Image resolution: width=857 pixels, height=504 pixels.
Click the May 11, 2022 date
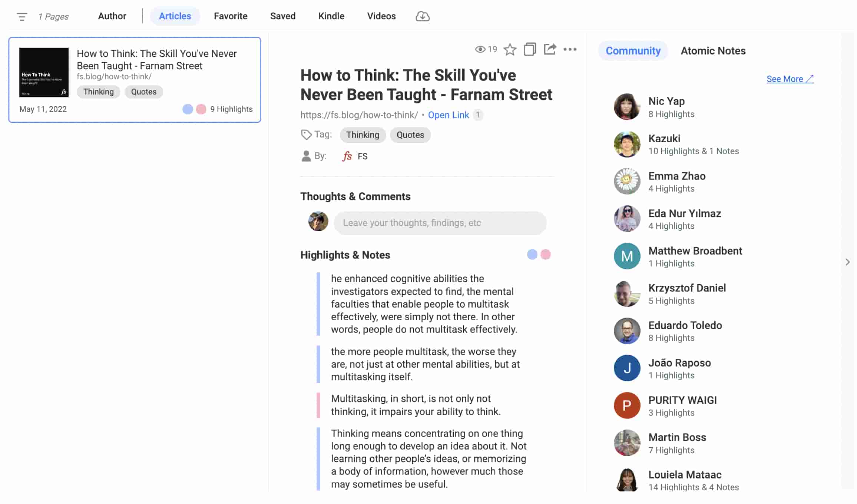(x=43, y=109)
